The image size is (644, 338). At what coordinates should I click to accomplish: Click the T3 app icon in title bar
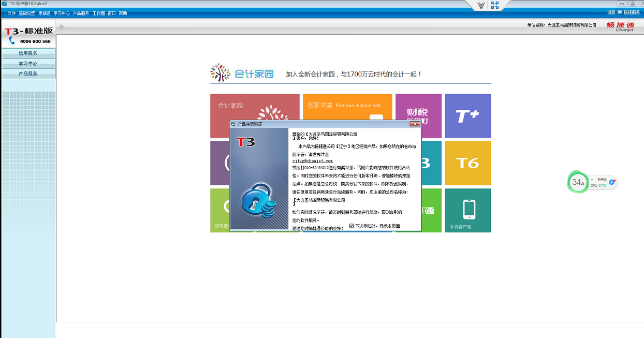click(4, 4)
